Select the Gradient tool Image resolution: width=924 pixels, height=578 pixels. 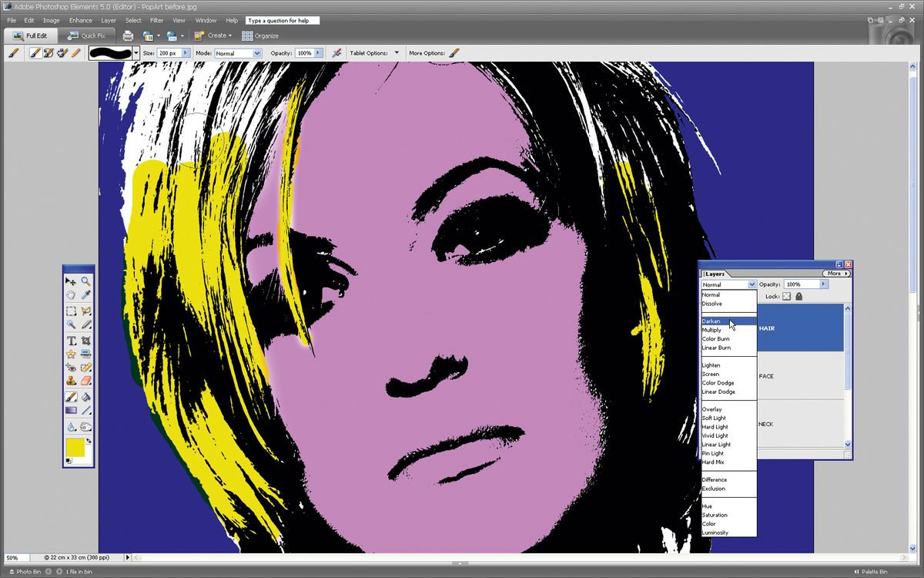(70, 410)
